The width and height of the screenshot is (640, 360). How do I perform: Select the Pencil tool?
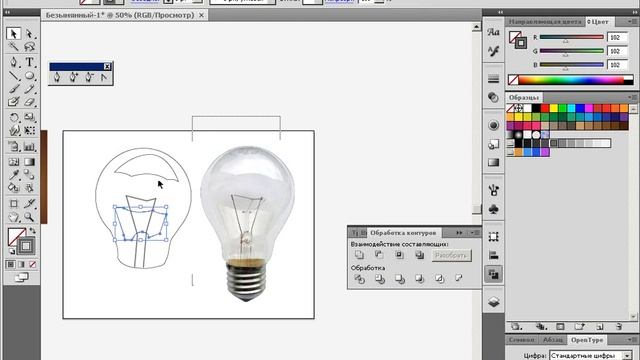coord(29,89)
